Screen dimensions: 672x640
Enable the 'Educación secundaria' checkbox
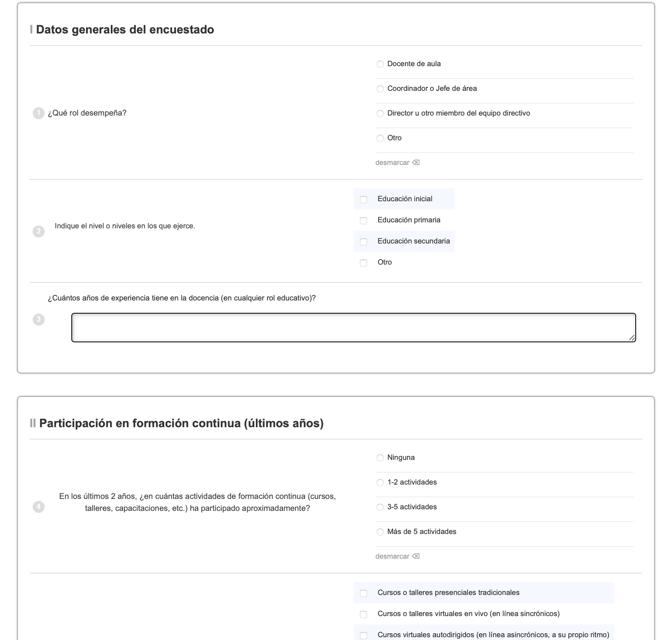pyautogui.click(x=364, y=242)
